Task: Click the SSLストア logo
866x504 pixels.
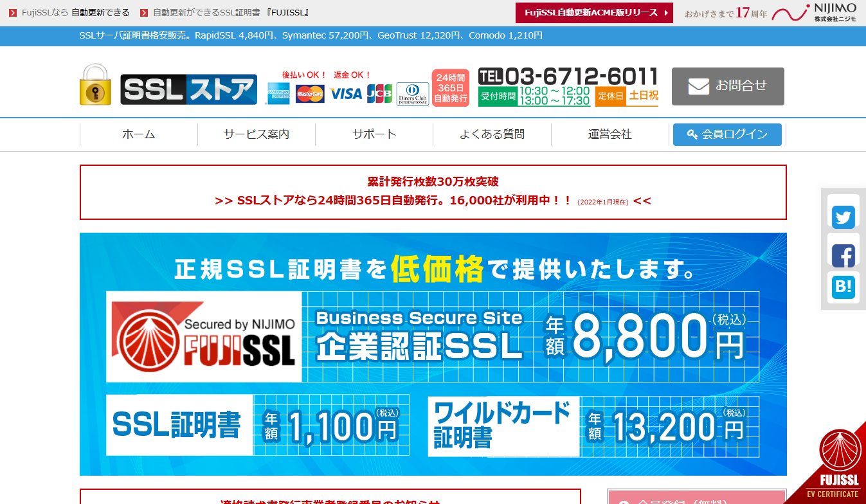Action: click(189, 89)
